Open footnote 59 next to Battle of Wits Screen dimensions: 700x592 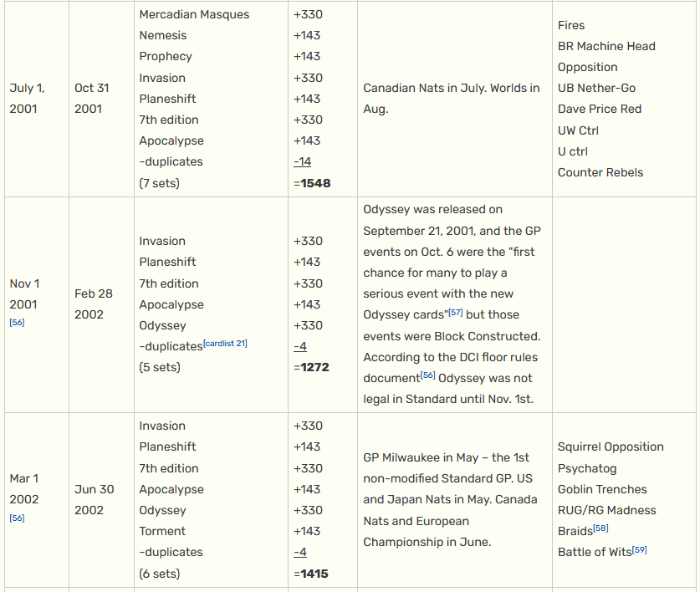coord(639,549)
